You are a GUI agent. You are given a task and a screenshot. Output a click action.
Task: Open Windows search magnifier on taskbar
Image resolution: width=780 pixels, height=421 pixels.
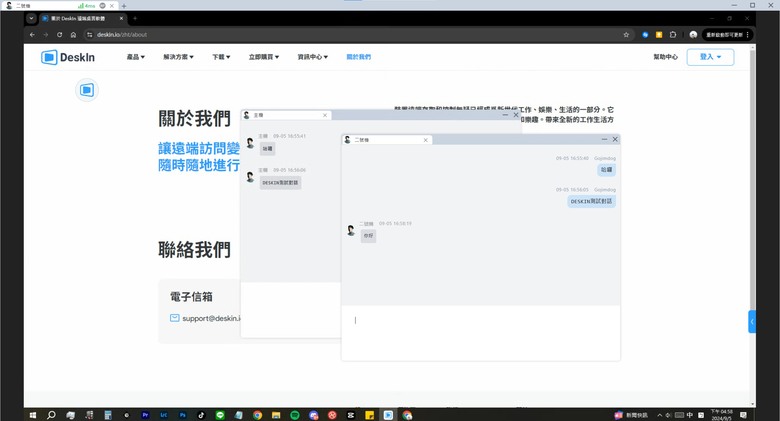(x=51, y=415)
